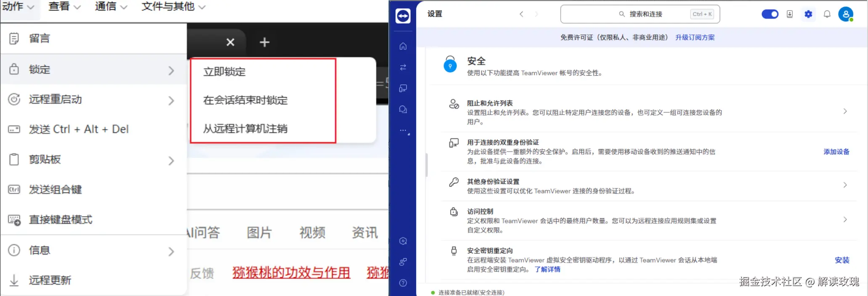Viewport: 868px width, 296px height.
Task: Open the help question mark sidebar icon
Action: pos(403,283)
